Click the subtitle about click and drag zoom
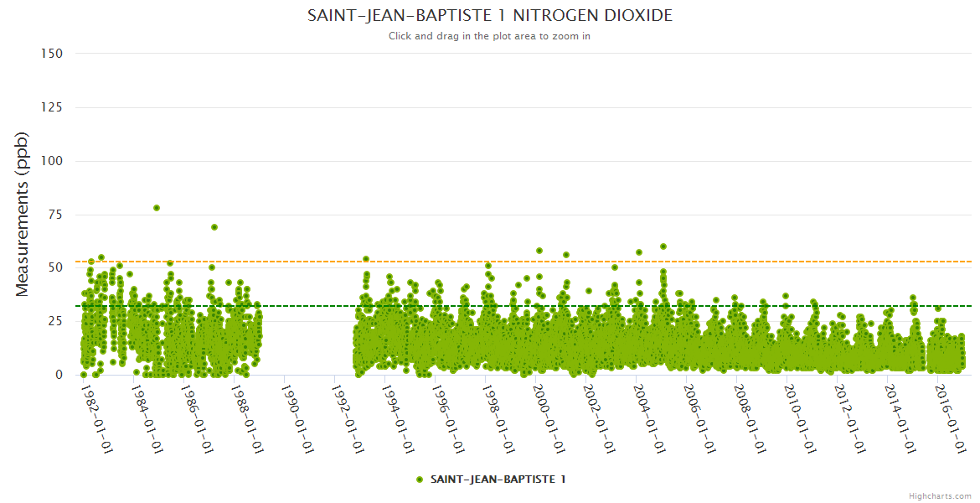 (489, 36)
